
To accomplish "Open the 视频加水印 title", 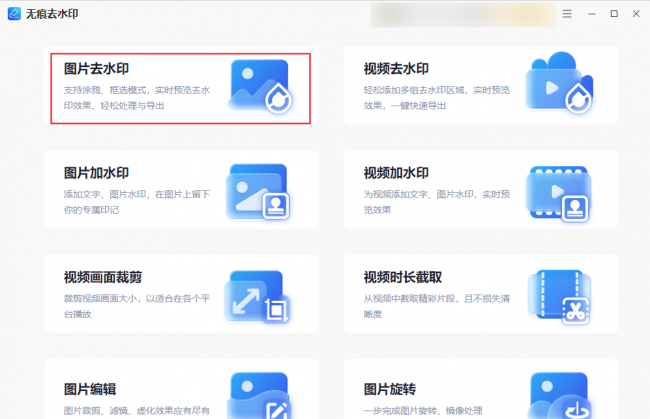I will (x=396, y=173).
